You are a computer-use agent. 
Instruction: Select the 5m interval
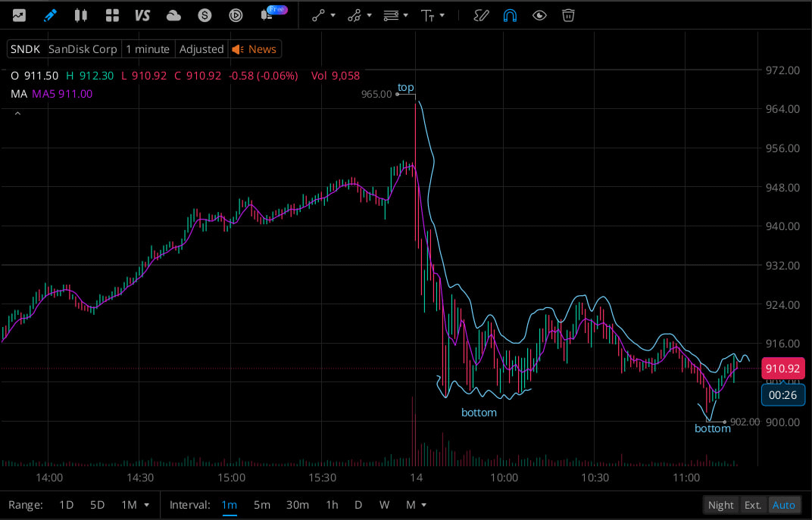pos(261,505)
